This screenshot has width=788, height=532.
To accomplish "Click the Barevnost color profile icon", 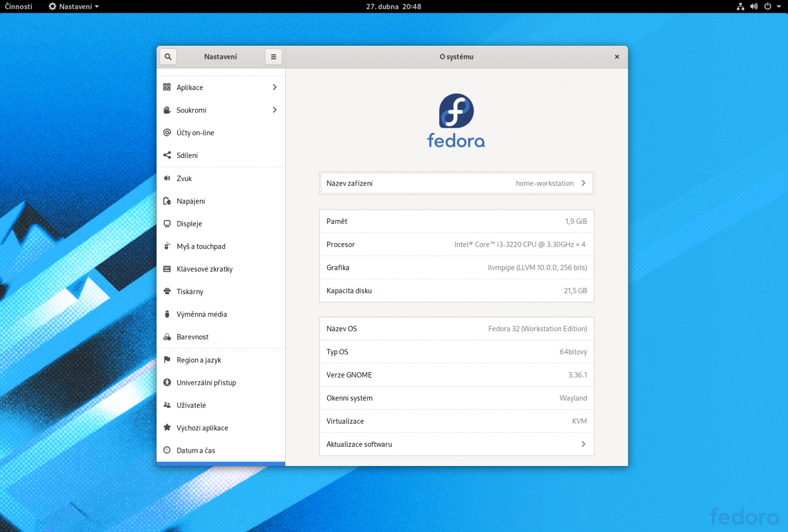I will tap(167, 337).
